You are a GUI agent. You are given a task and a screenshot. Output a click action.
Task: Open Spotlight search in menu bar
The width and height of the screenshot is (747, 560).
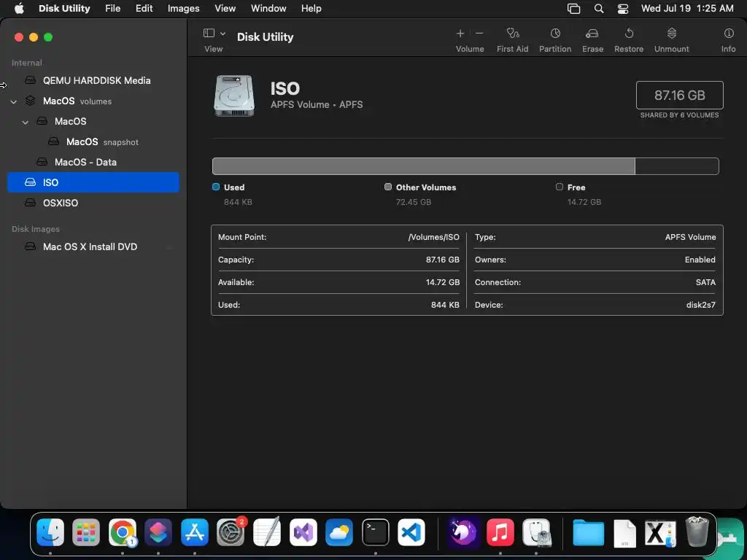599,9
